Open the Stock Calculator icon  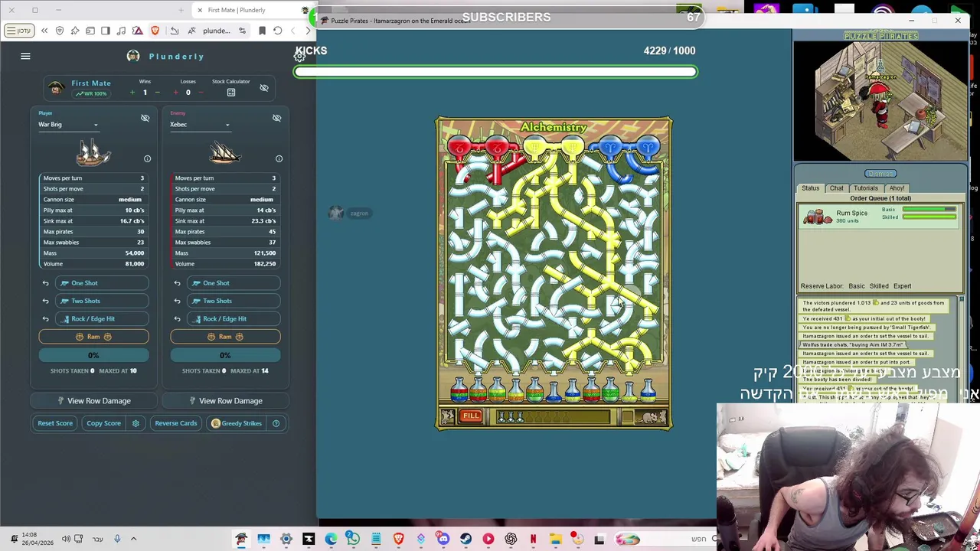231,93
